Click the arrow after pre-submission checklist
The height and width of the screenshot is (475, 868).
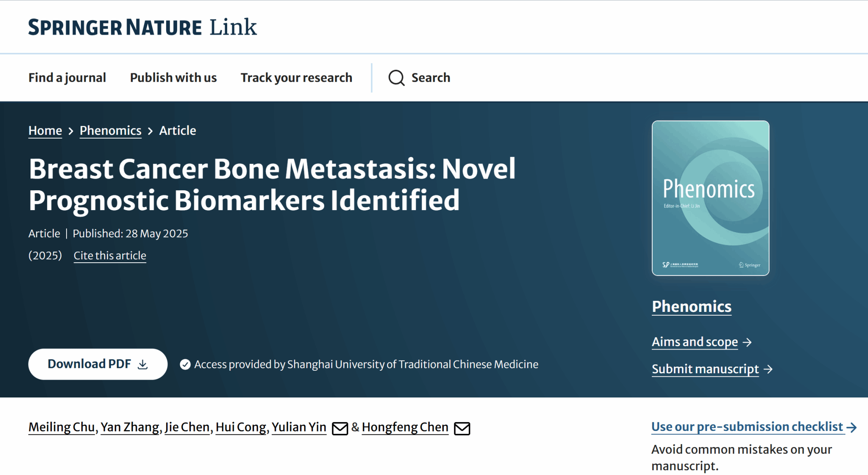pyautogui.click(x=851, y=428)
